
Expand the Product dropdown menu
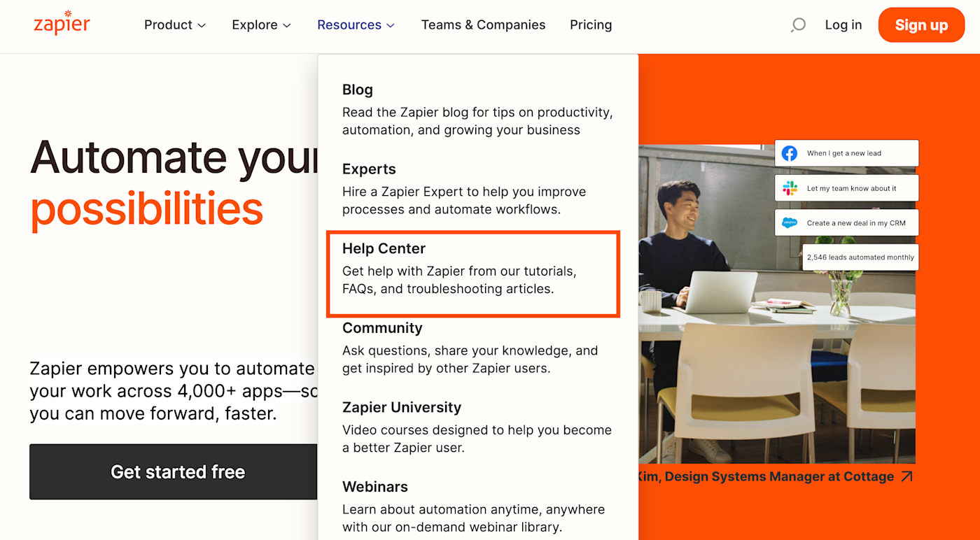pyautogui.click(x=175, y=25)
